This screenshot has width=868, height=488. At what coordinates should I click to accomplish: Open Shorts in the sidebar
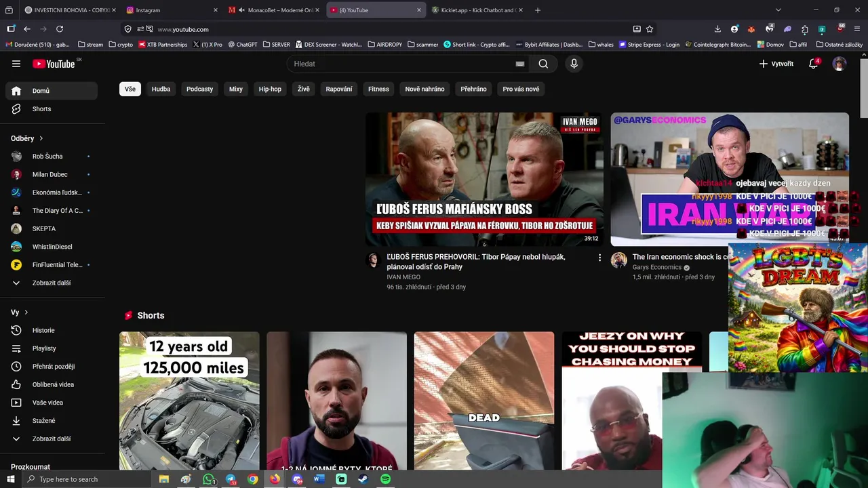click(x=52, y=109)
